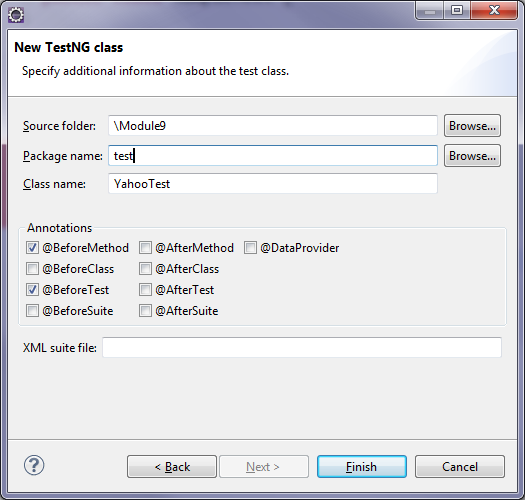Browse for the source folder
This screenshot has width=525, height=500.
tap(472, 126)
